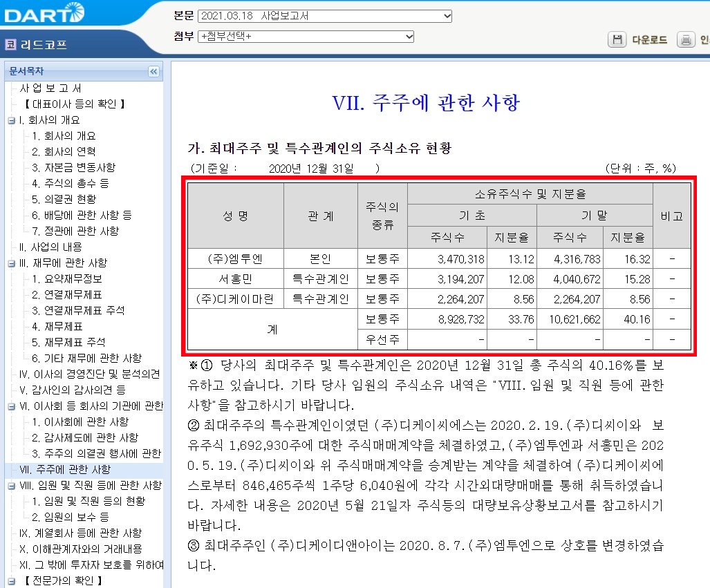Click the 3,470,318 opening shares cell
Image resolution: width=710 pixels, height=588 pixels.
point(447,259)
